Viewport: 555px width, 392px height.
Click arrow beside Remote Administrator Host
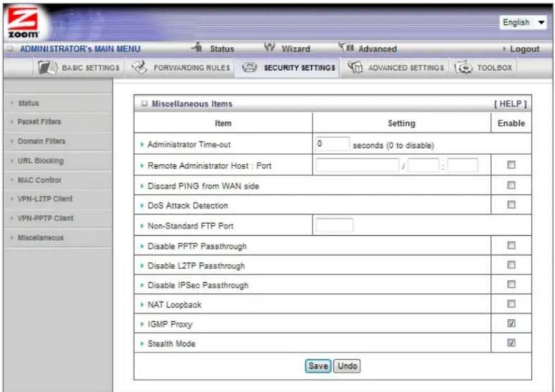pyautogui.click(x=142, y=166)
